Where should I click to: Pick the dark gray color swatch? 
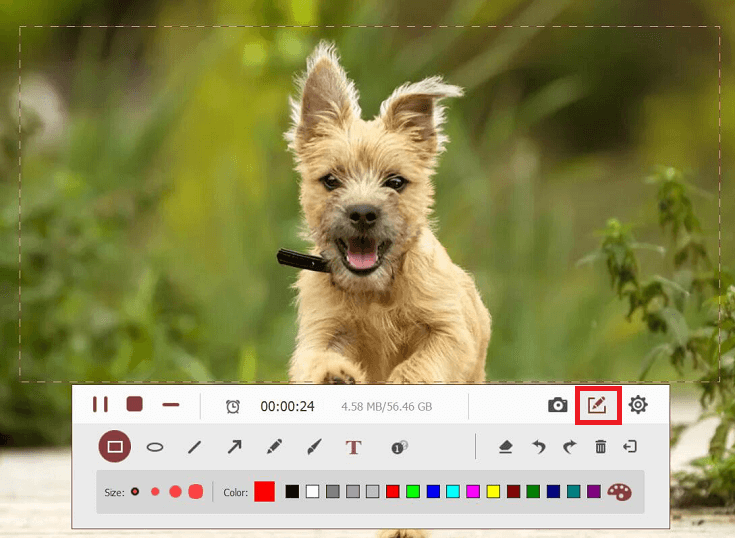[x=332, y=492]
